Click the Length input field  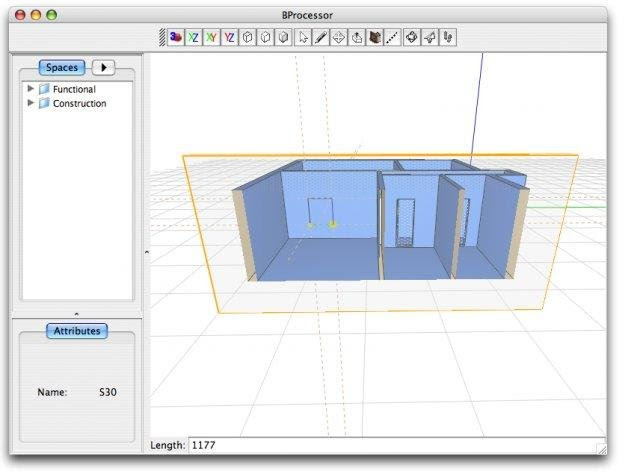tap(397, 445)
